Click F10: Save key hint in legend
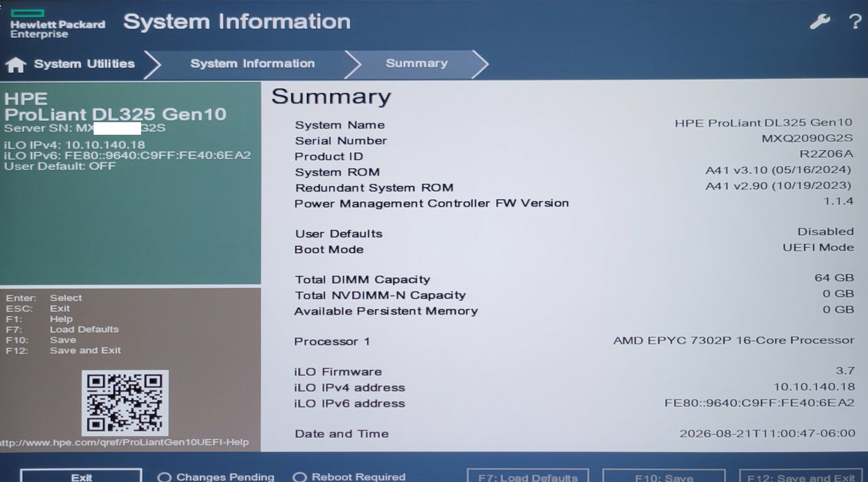Viewport: 868px width, 482px height. (41, 339)
